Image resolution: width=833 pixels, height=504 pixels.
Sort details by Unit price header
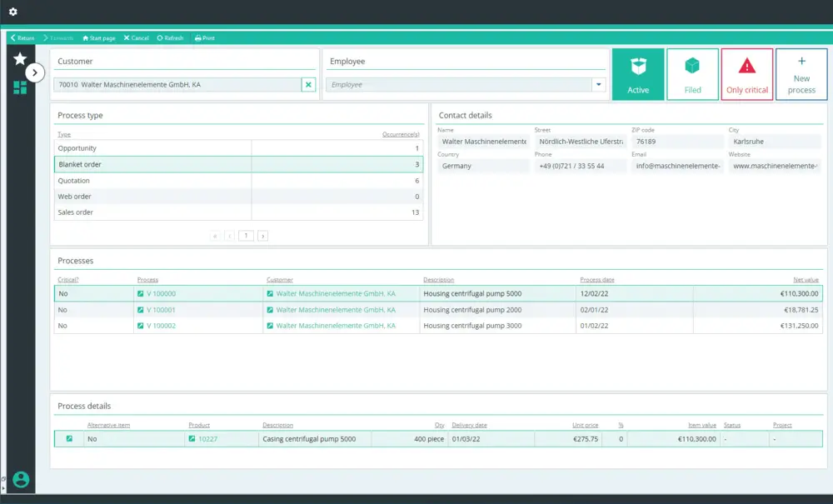(585, 426)
